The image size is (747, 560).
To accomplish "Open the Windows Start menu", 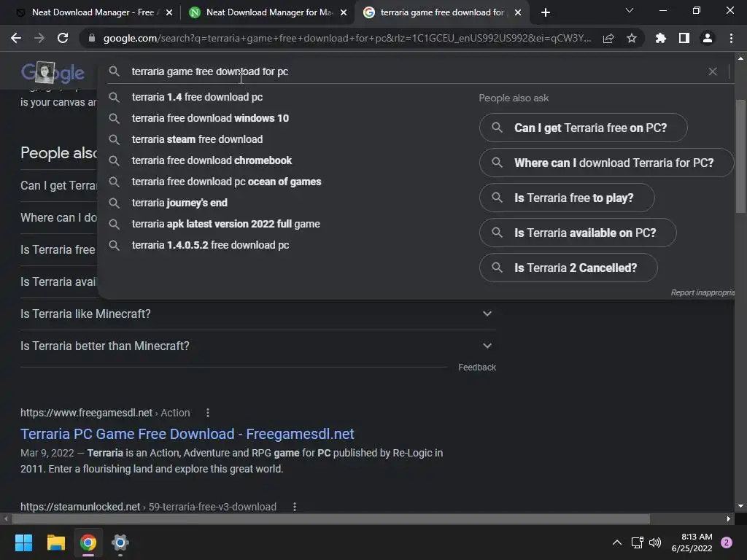I will (x=23, y=542).
